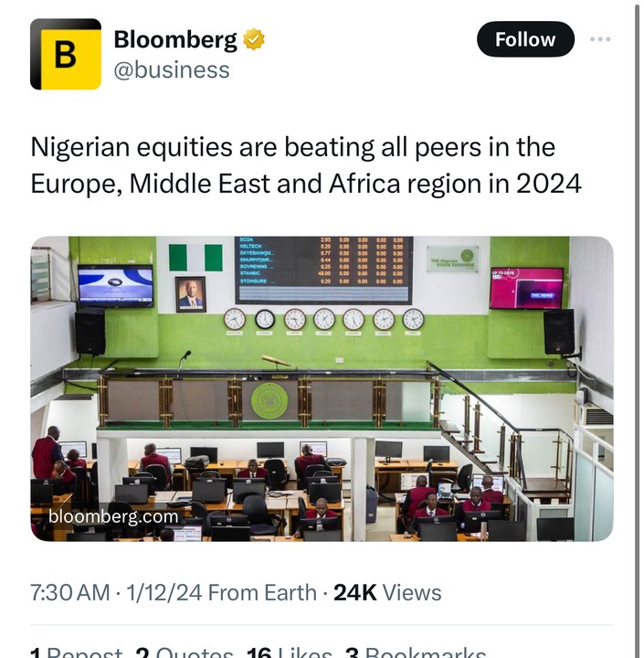This screenshot has width=644, height=658.
Task: Click the gold verified badge beside Bloomberg
Action: click(253, 39)
